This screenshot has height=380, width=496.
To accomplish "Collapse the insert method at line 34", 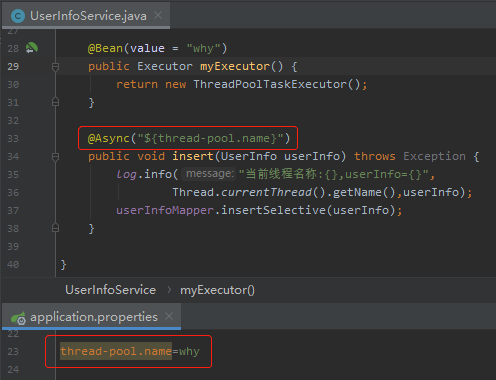I will click(x=55, y=157).
